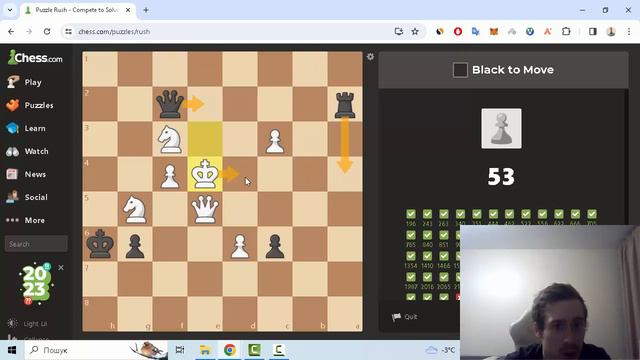Click the solved puzzle checkmark rated 840
The height and width of the screenshot is (360, 640).
pos(427,235)
